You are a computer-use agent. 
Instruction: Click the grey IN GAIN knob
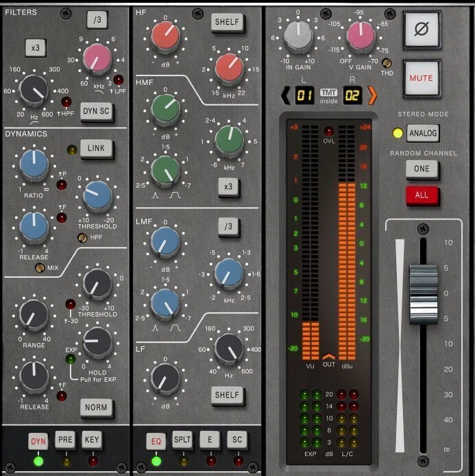pyautogui.click(x=298, y=36)
